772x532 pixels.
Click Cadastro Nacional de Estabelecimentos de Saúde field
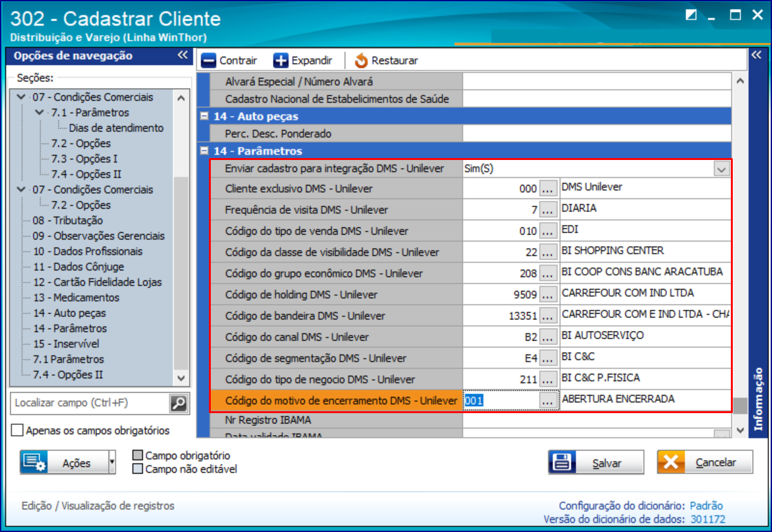[597, 99]
